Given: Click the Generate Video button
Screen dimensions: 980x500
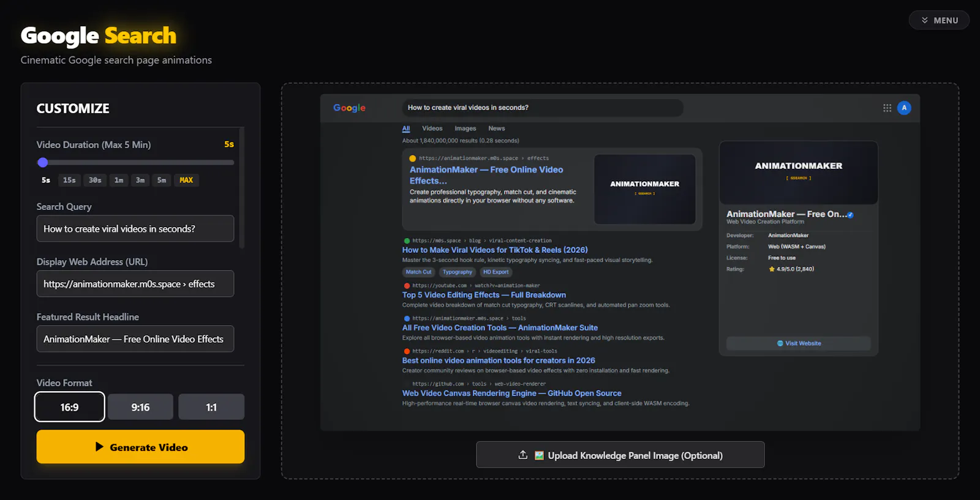Looking at the screenshot, I should (140, 447).
